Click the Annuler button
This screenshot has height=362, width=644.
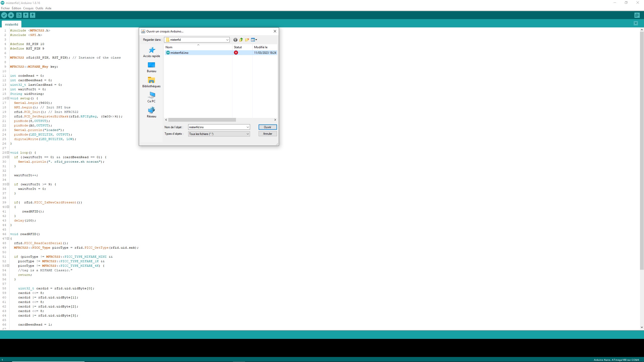pos(267,134)
